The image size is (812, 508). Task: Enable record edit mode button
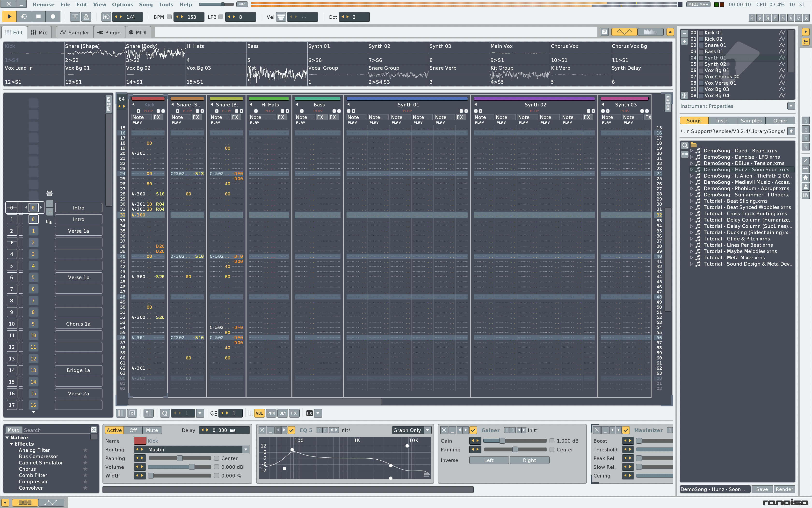click(x=53, y=16)
